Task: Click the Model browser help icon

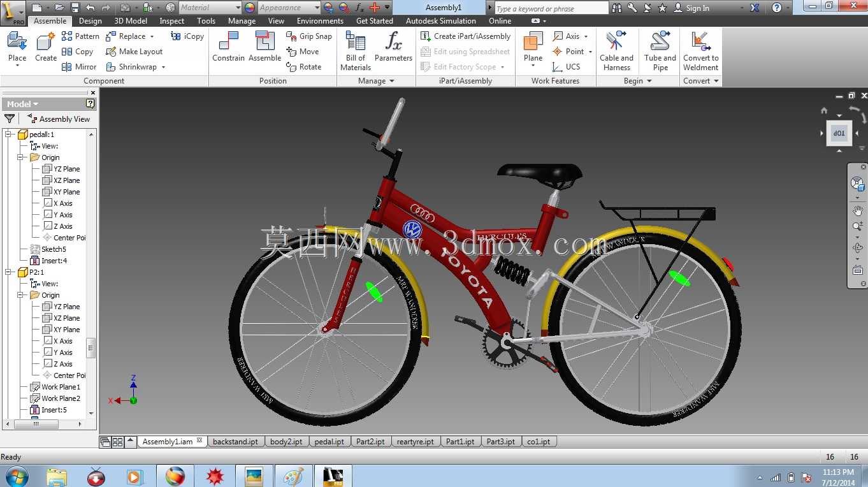Action: [x=90, y=103]
